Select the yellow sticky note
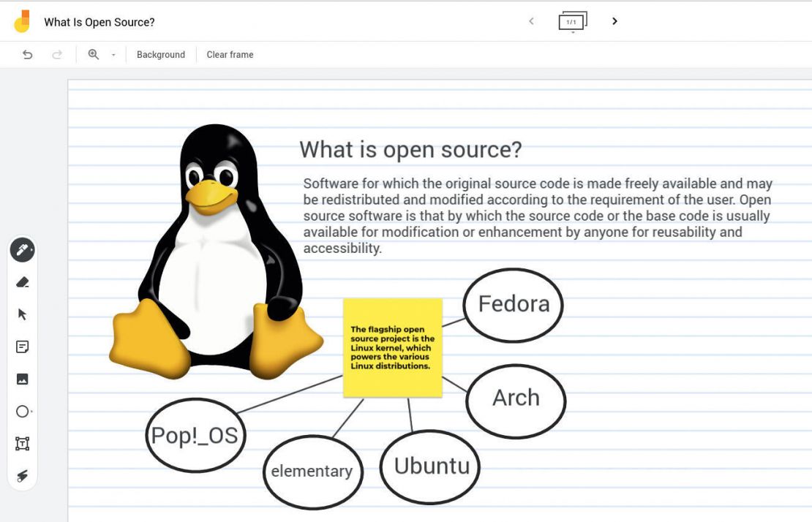 tap(393, 347)
